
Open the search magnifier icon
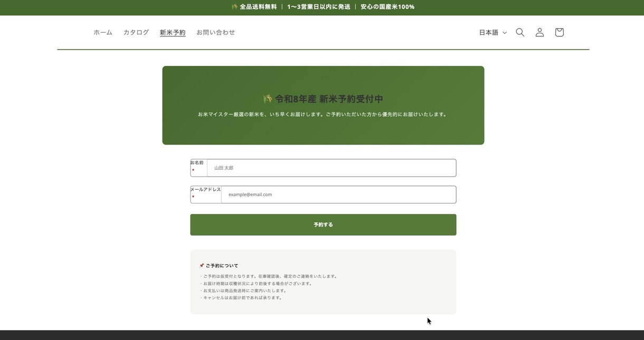(520, 32)
